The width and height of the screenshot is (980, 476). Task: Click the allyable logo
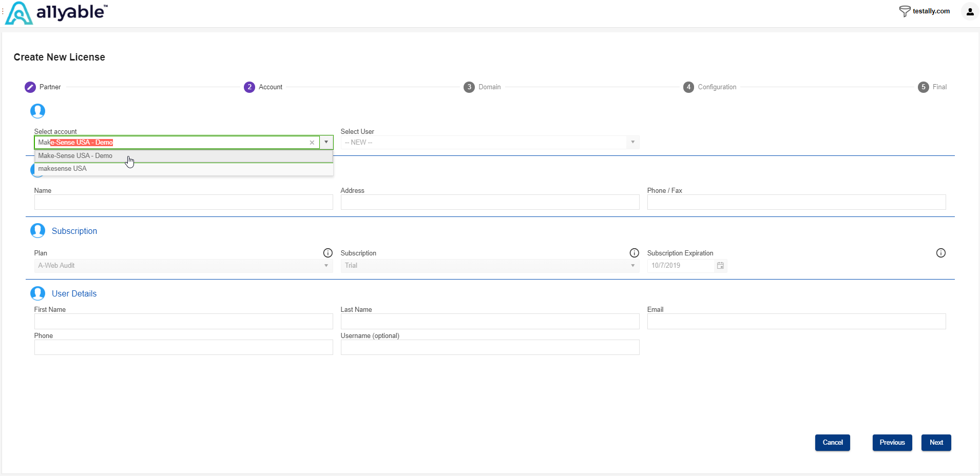[x=56, y=13]
